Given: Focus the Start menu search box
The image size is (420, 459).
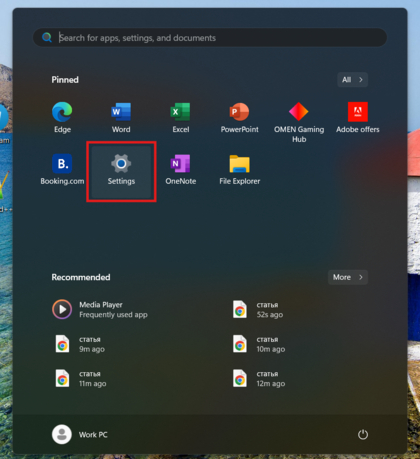Looking at the screenshot, I should point(210,38).
